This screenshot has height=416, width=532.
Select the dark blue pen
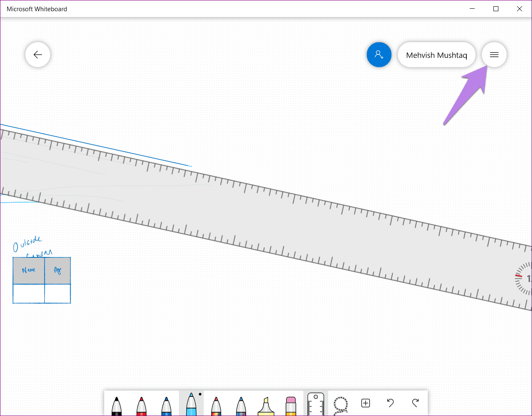click(166, 406)
